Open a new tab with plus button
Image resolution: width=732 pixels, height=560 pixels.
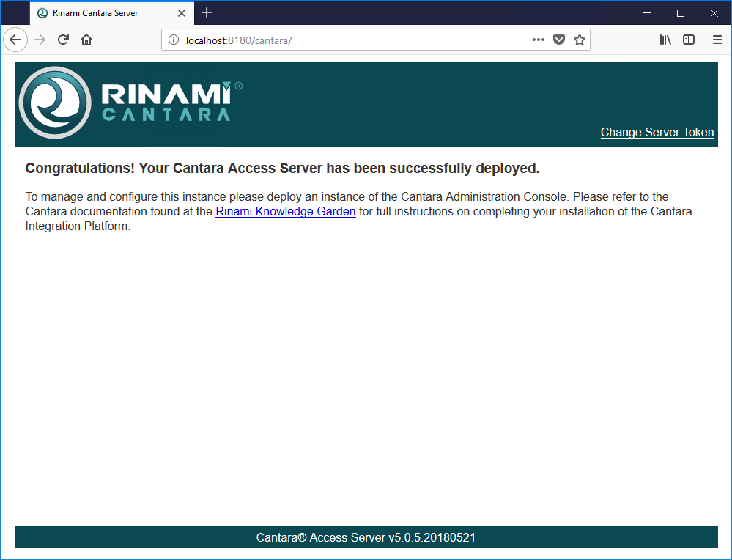207,12
